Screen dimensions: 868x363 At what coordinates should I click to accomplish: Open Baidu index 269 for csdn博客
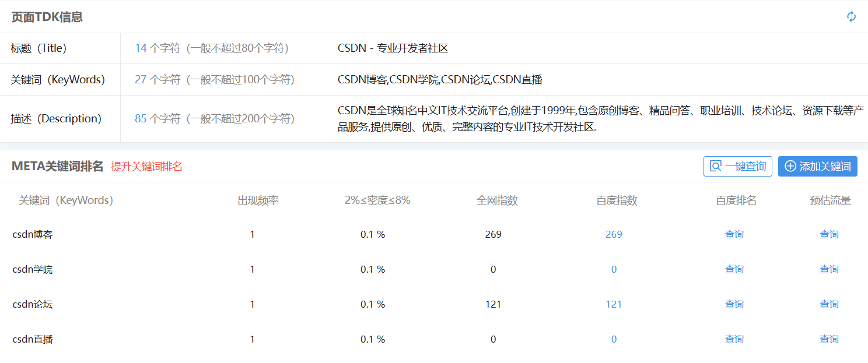pyautogui.click(x=614, y=234)
